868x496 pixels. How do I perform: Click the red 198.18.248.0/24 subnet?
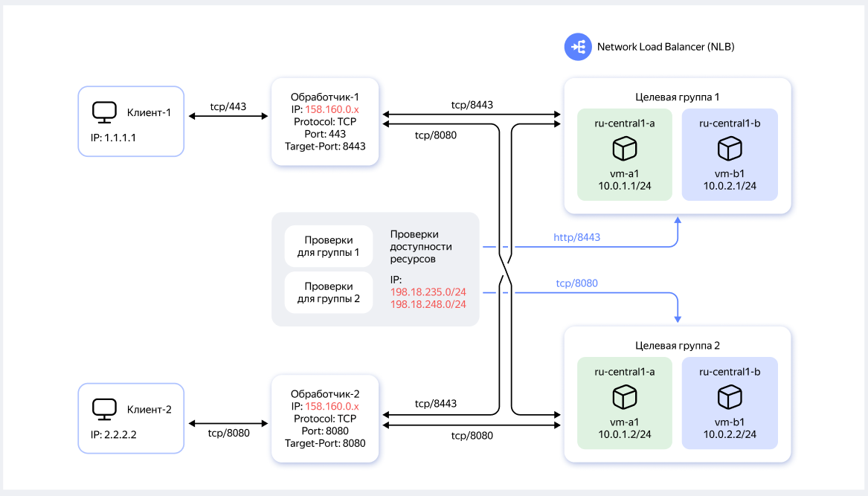(x=428, y=304)
